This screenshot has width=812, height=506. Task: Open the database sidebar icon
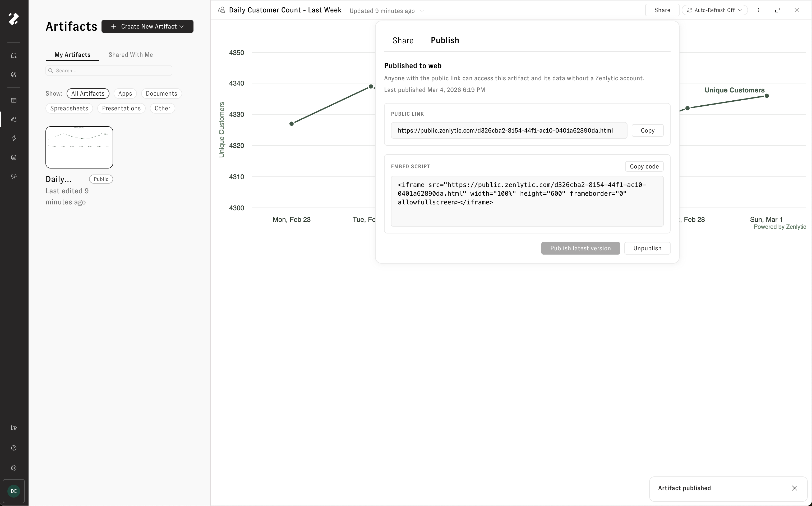coord(14,157)
